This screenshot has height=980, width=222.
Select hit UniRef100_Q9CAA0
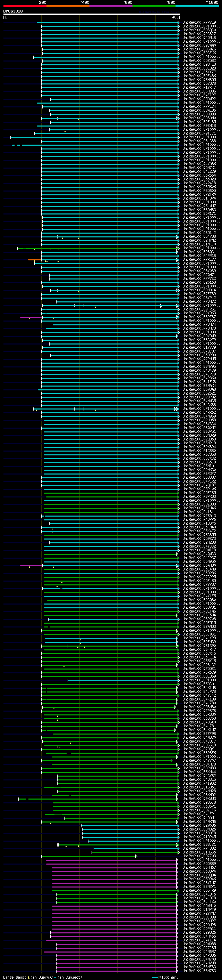(x=199, y=45)
